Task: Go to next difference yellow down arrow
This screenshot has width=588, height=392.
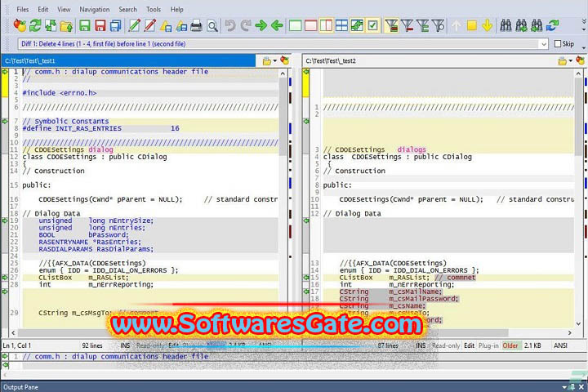Action: click(487, 25)
